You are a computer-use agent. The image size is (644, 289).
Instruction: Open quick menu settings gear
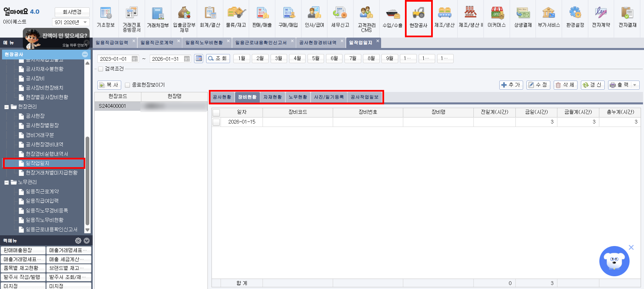point(78,241)
